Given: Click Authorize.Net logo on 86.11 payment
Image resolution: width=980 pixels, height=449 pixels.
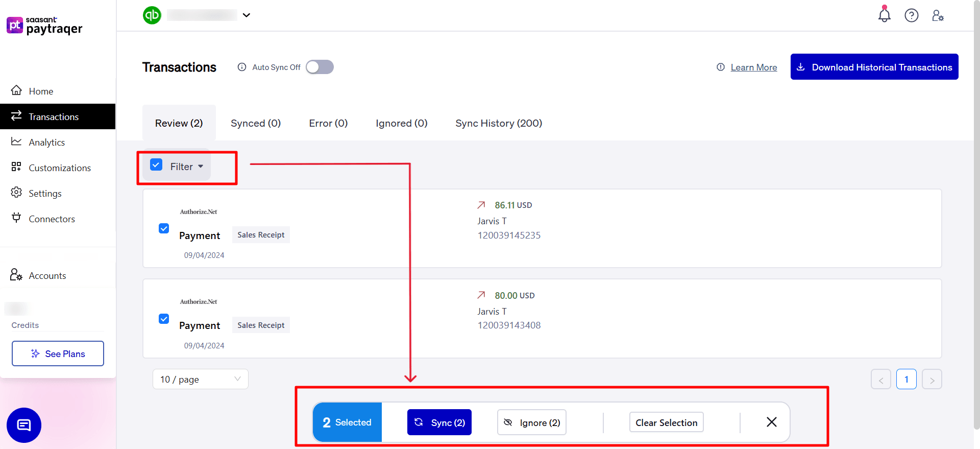Looking at the screenshot, I should tap(199, 211).
